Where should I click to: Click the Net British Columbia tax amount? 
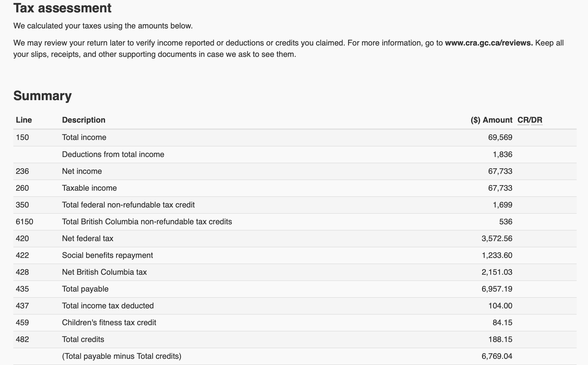coord(497,272)
